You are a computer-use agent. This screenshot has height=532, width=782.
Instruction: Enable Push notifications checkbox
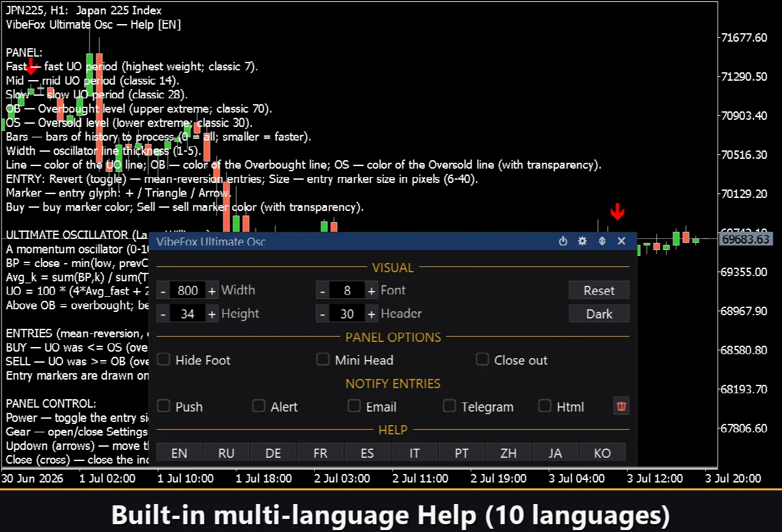[x=164, y=406]
